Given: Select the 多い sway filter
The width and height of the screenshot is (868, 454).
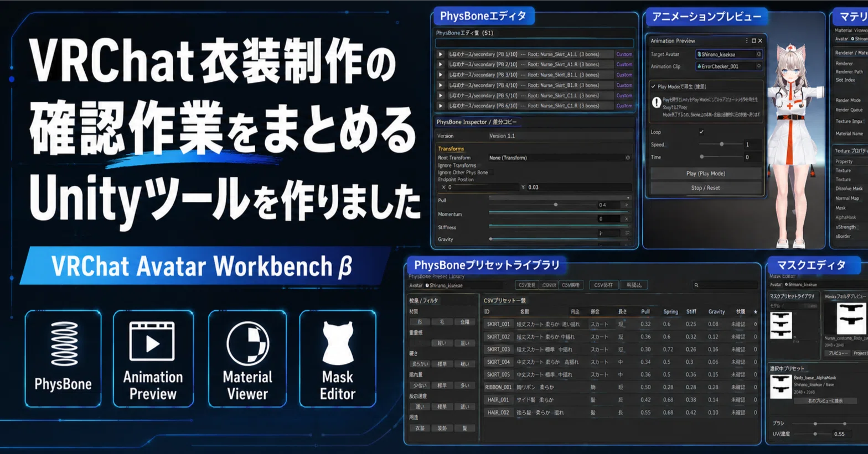Looking at the screenshot, I should tap(464, 385).
